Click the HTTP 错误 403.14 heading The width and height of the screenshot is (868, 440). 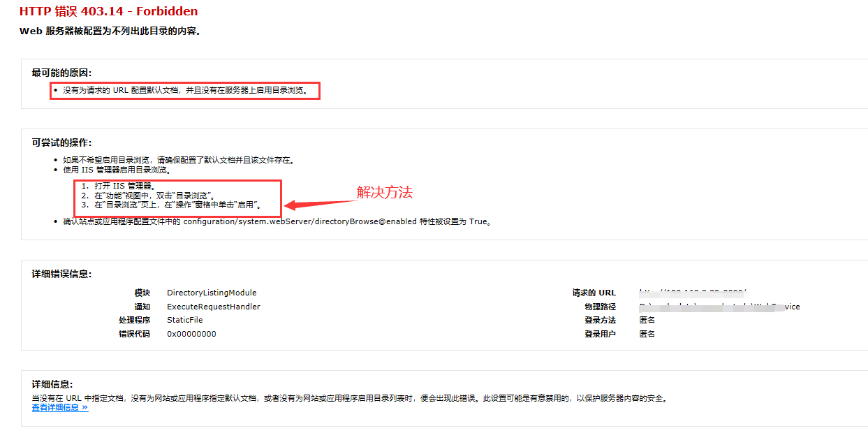pos(110,11)
